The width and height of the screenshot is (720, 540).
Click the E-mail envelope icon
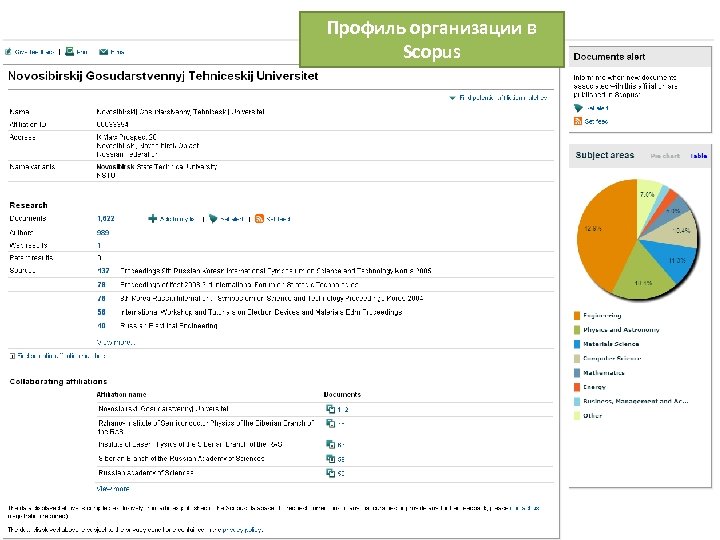click(104, 52)
